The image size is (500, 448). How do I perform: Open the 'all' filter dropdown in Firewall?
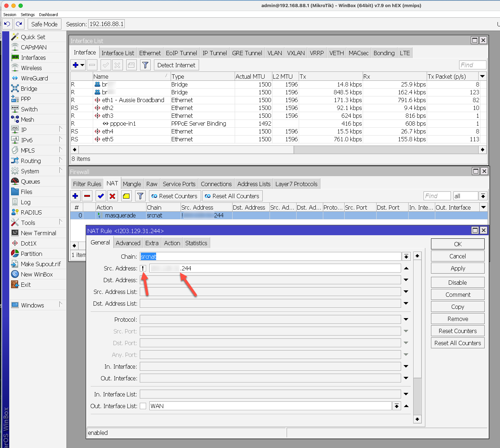tap(483, 196)
